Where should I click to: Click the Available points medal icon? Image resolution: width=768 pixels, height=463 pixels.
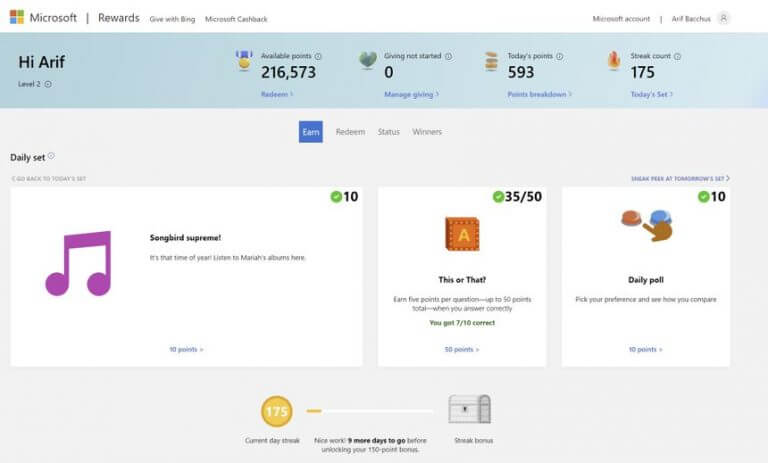[x=244, y=61]
